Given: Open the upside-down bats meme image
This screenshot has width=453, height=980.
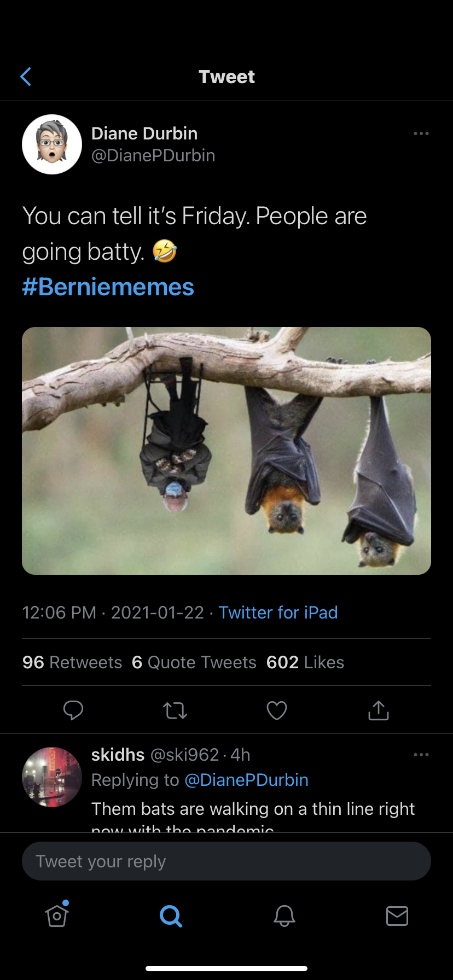Looking at the screenshot, I should tap(226, 451).
